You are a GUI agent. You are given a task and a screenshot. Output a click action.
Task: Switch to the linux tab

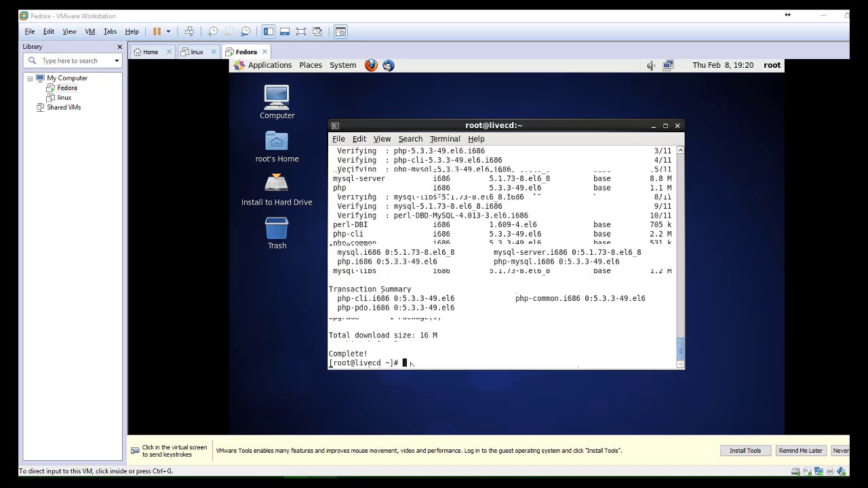pos(197,52)
